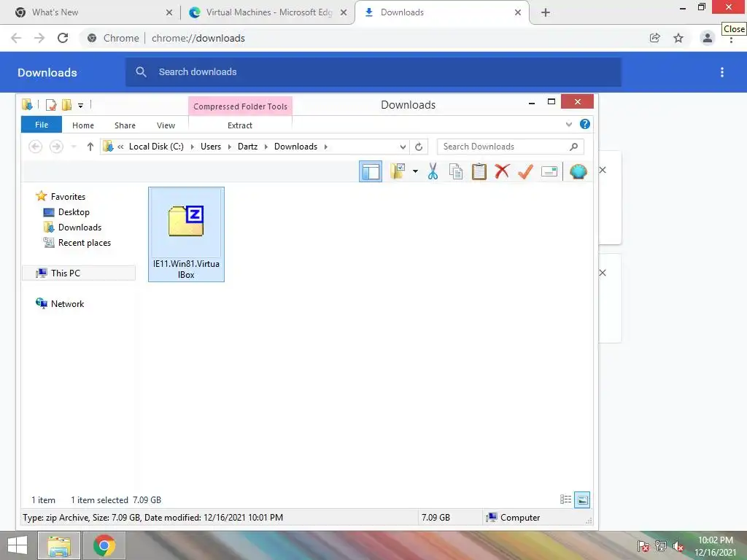Click the muted volume tray icon

coord(678,546)
